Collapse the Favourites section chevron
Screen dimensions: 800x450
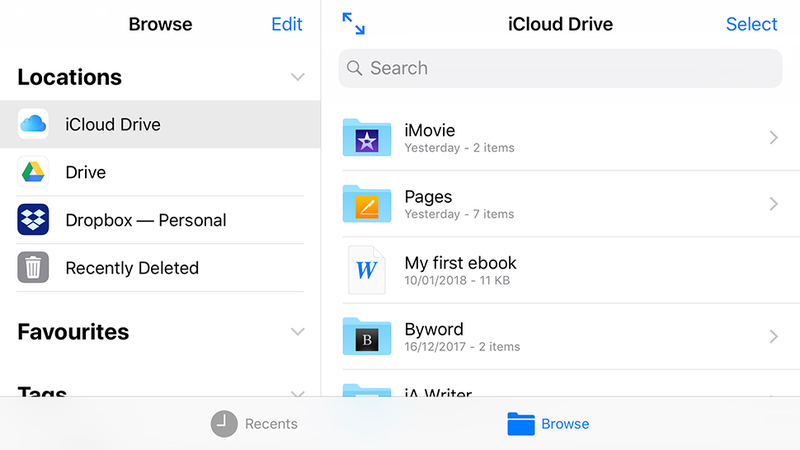(x=297, y=332)
